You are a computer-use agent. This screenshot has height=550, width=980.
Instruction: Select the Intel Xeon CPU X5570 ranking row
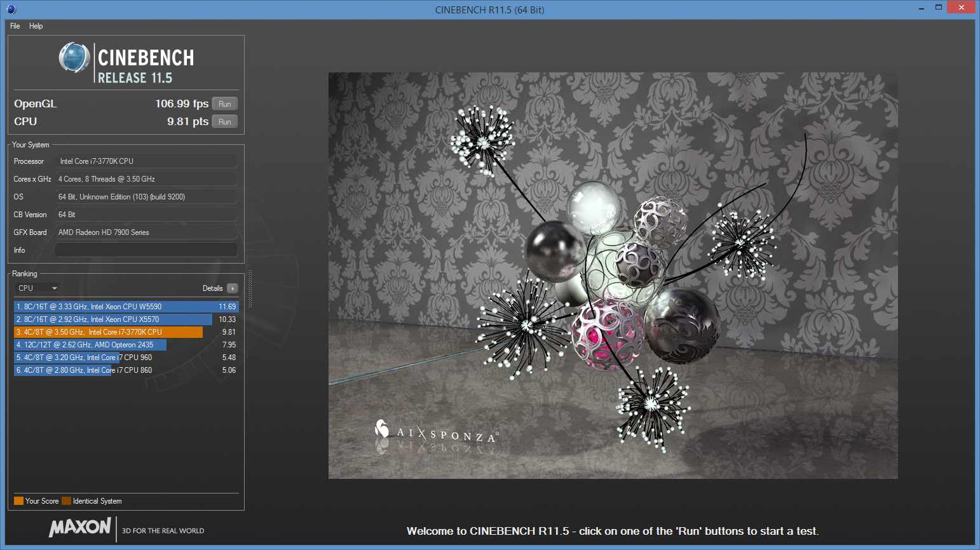[x=126, y=319]
